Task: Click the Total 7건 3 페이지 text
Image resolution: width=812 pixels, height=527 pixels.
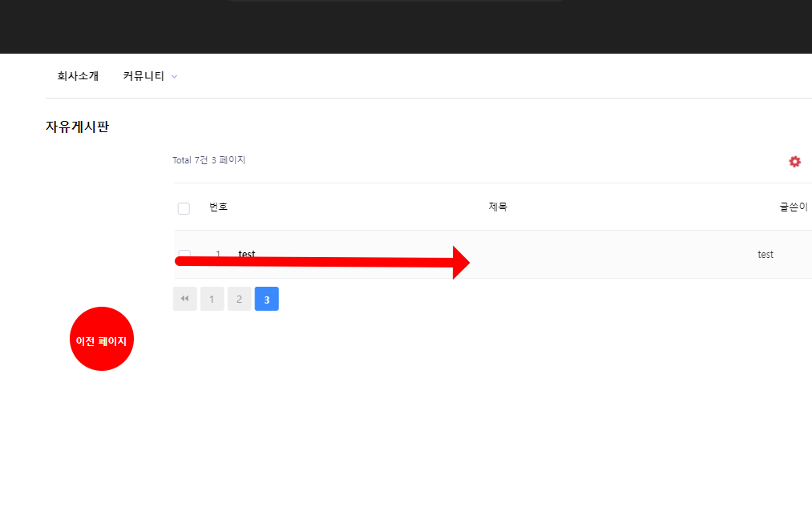Action: pos(208,160)
